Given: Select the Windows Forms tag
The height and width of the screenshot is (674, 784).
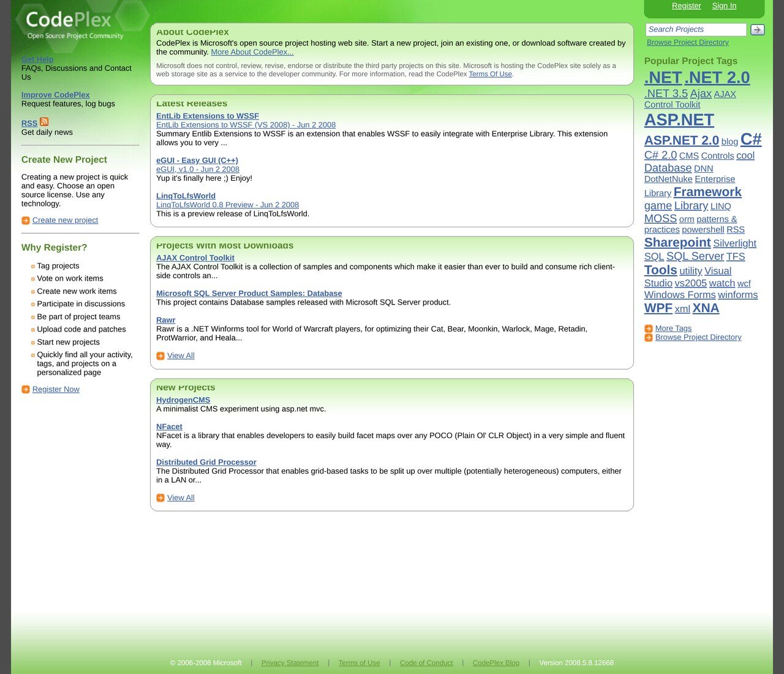Looking at the screenshot, I should (x=679, y=295).
